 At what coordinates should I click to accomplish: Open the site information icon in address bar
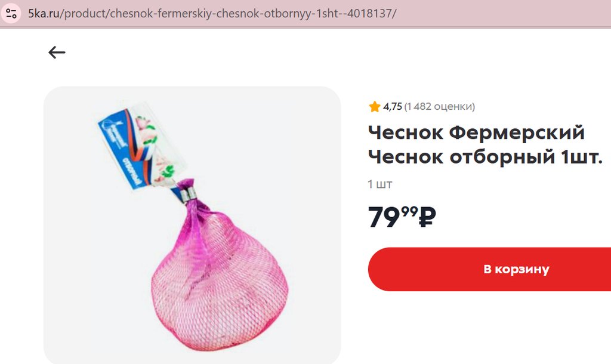pos(11,14)
